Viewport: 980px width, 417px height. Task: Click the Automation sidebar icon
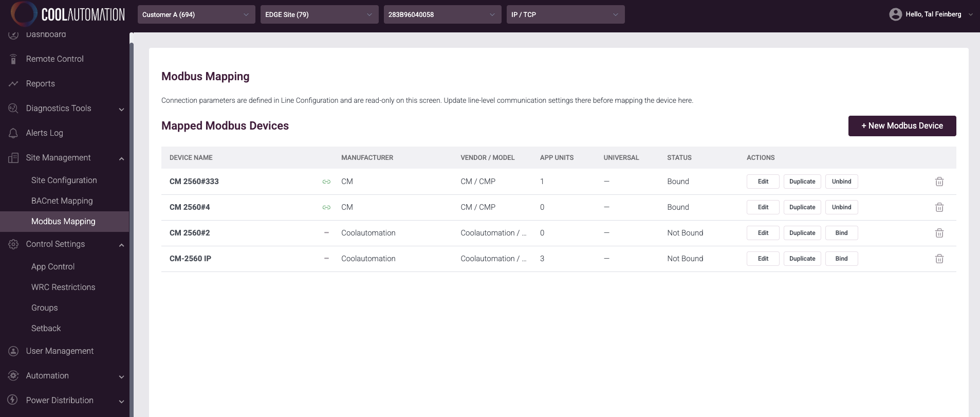click(13, 376)
